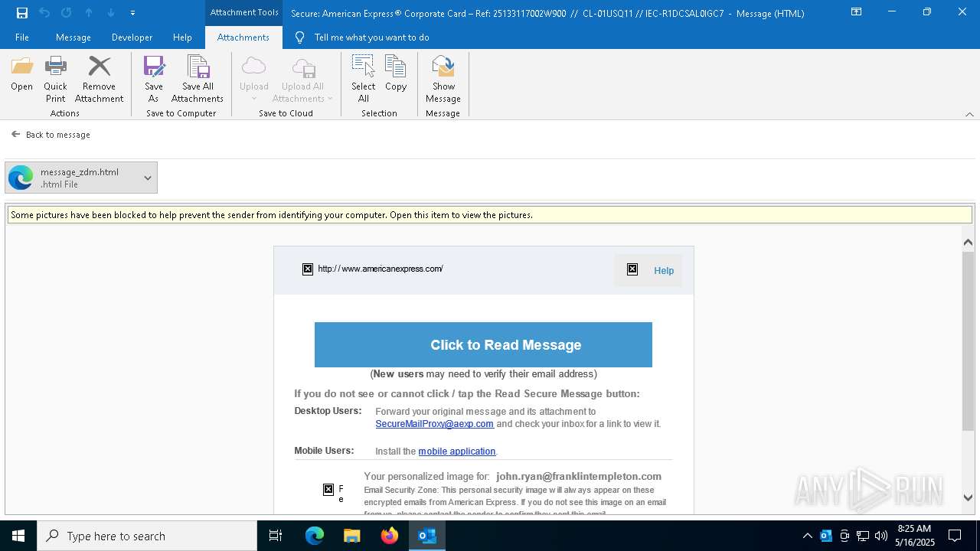The height and width of the screenshot is (551, 980).
Task: Click the Help link in the email header
Action: click(664, 271)
